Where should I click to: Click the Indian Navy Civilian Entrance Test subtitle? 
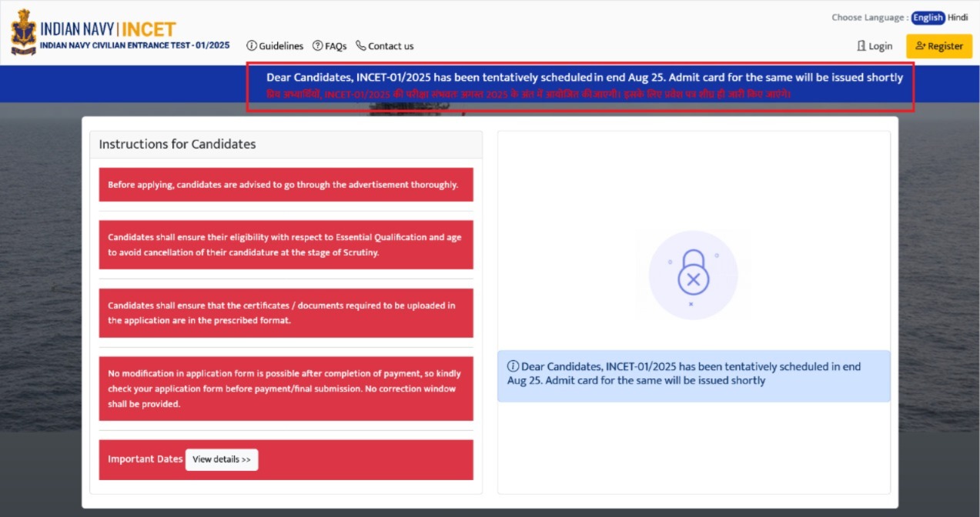pos(135,45)
